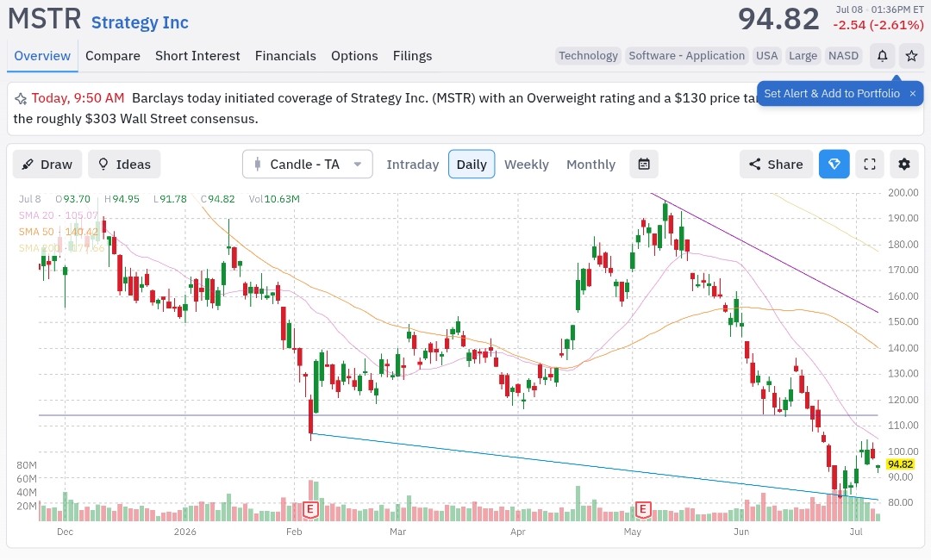Open the Overview tab
The width and height of the screenshot is (931, 560).
[42, 56]
